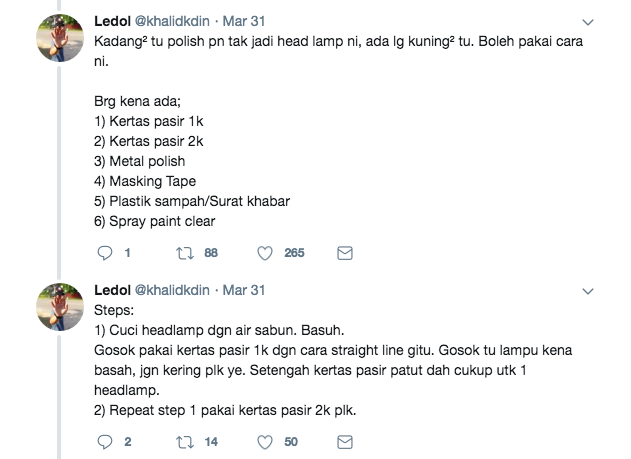Screen dimensions: 631x459
Task: Open Ledol's avatar on the Steps tweet
Action: (61, 308)
